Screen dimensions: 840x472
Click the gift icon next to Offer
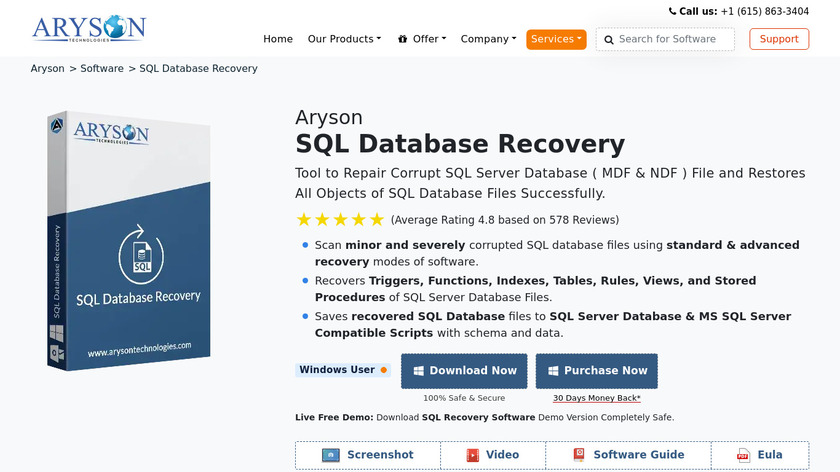(402, 39)
